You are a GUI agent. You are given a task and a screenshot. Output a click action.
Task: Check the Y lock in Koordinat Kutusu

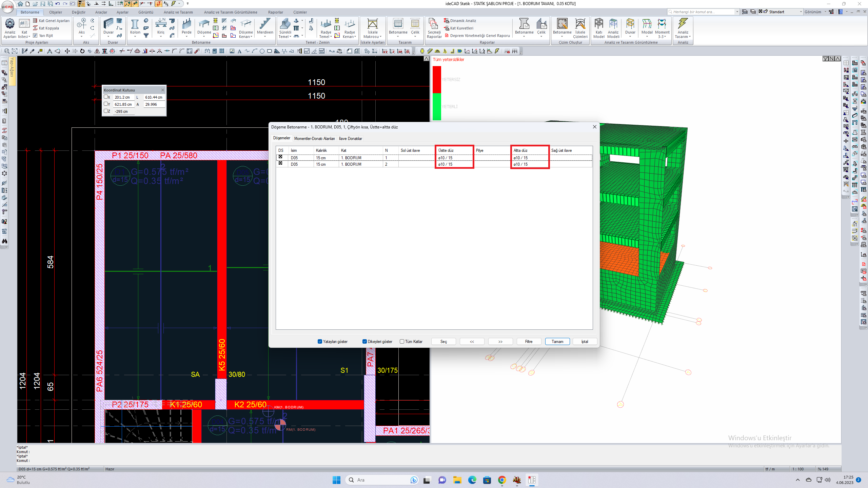[x=106, y=104]
